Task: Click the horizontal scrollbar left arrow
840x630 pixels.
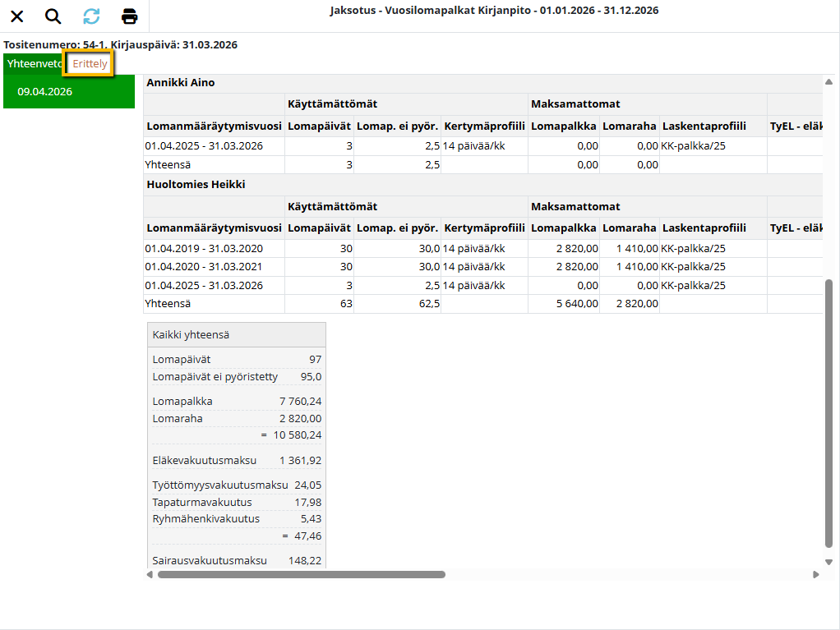Action: click(x=150, y=574)
